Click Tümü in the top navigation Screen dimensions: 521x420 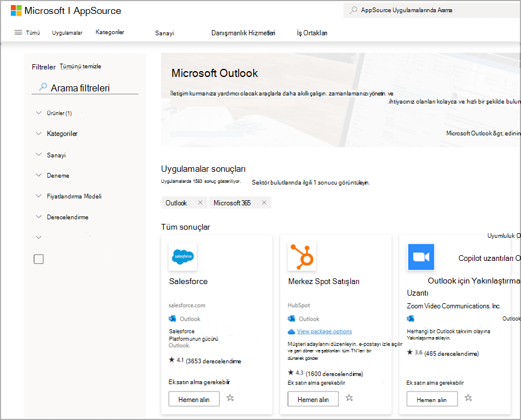(x=33, y=32)
